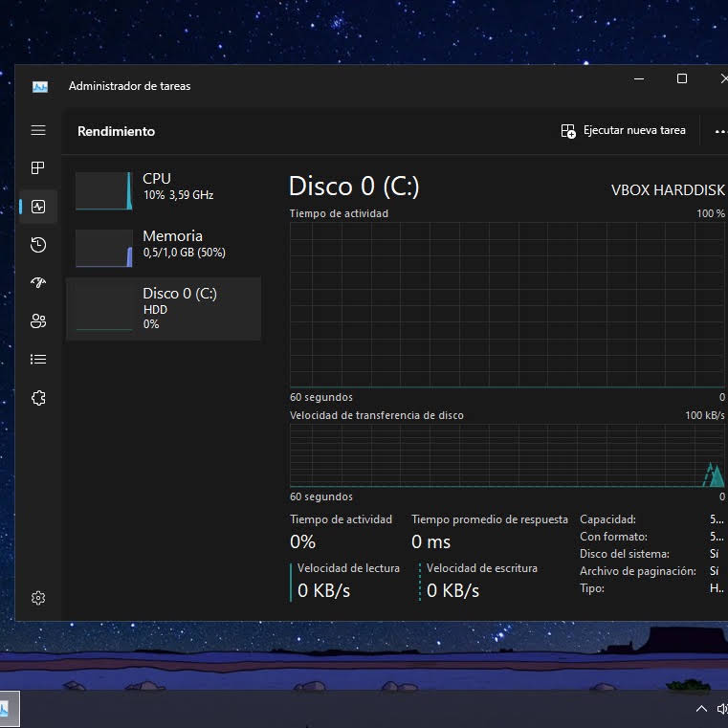Click the taskbar volume speaker icon
The width and height of the screenshot is (728, 728).
coord(722,709)
